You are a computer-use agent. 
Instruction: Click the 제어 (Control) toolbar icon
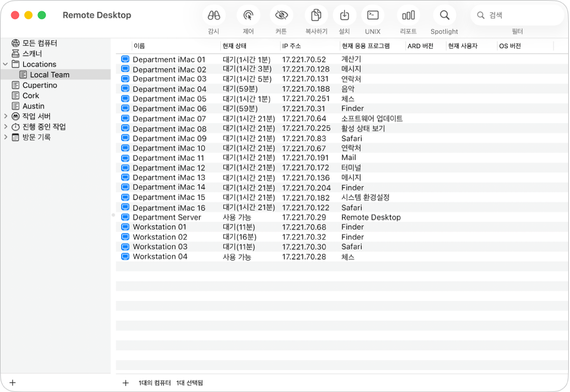coord(248,15)
